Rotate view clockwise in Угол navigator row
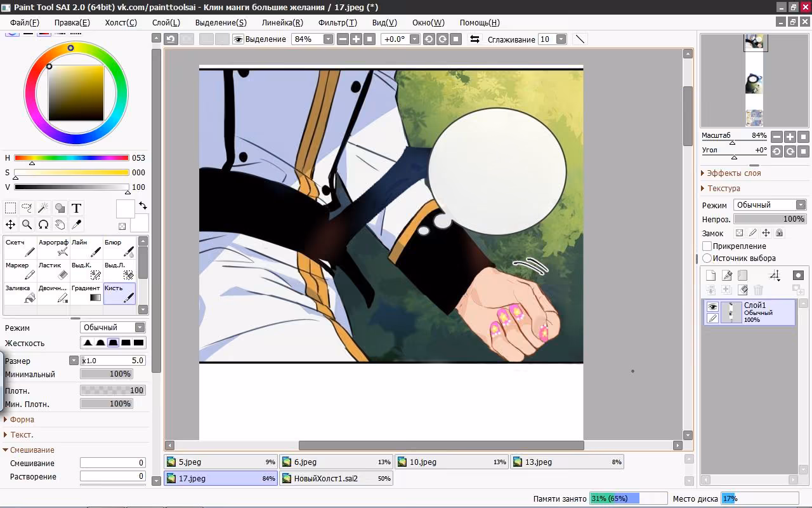Image resolution: width=812 pixels, height=508 pixels. [790, 151]
